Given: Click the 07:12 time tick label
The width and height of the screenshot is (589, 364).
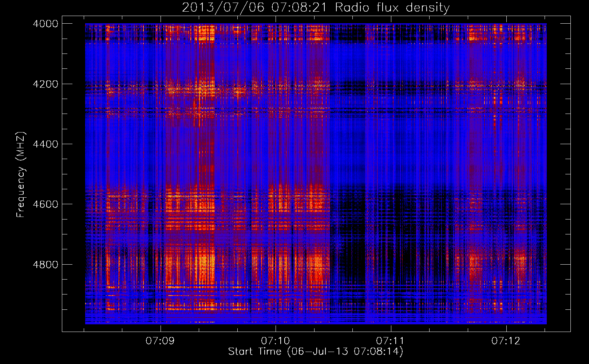Looking at the screenshot, I should (506, 341).
